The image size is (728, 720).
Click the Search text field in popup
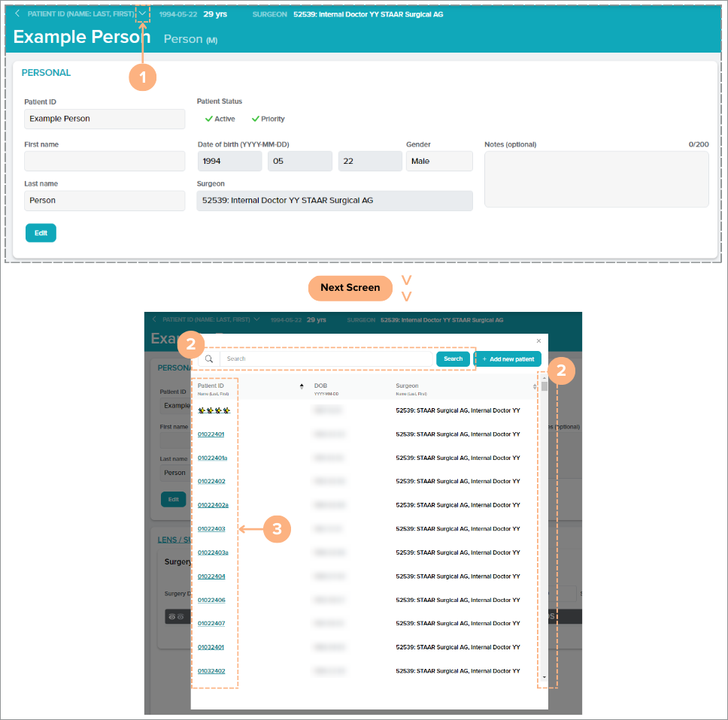coord(327,359)
